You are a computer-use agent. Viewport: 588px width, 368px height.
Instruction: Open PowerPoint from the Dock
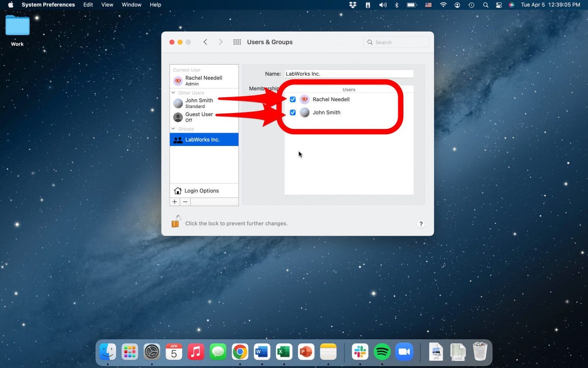306,352
